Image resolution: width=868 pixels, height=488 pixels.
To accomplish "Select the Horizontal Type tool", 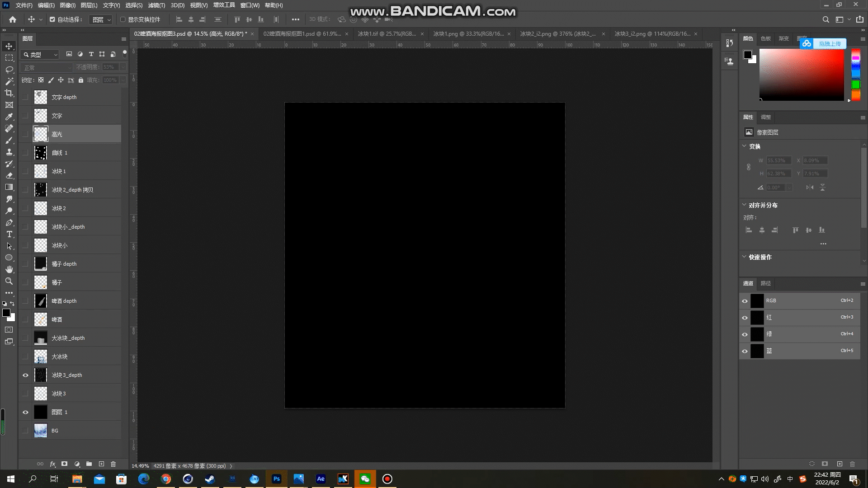I will (x=9, y=234).
